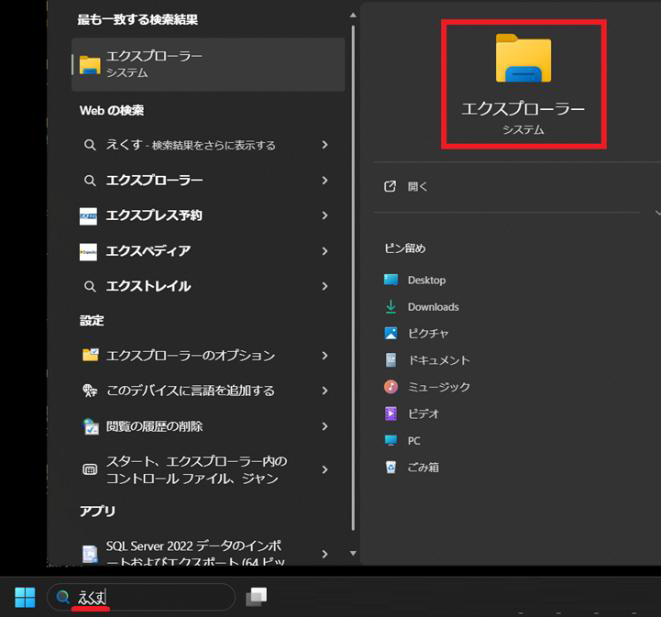
Task: Click the Downloads arrow icon
Action: [391, 306]
